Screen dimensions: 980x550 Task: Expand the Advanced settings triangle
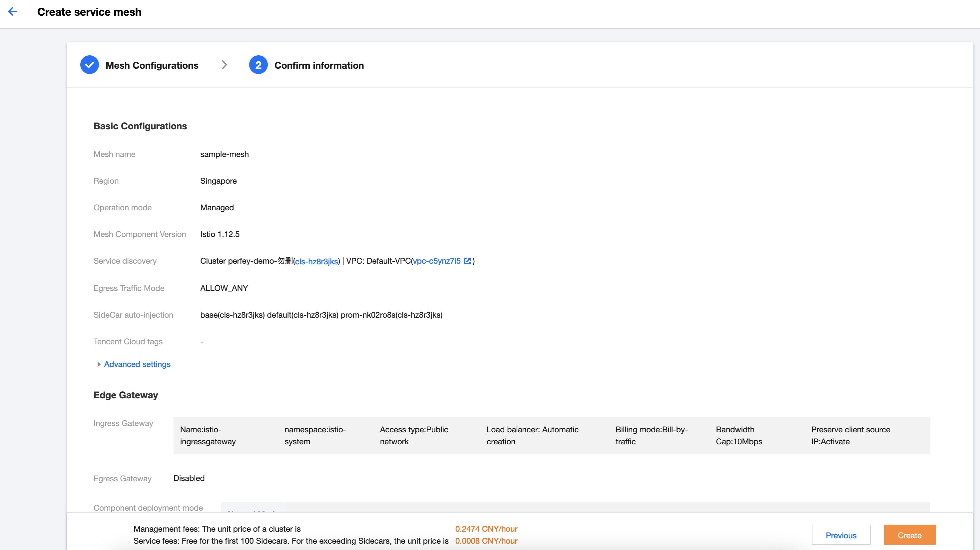[x=99, y=365]
